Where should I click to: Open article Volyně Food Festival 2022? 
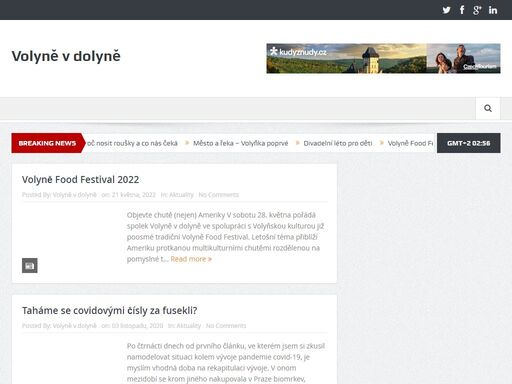(x=80, y=180)
